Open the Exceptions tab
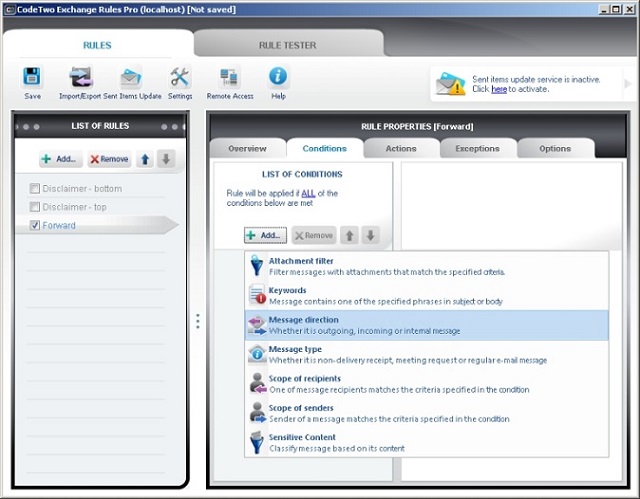 477,149
